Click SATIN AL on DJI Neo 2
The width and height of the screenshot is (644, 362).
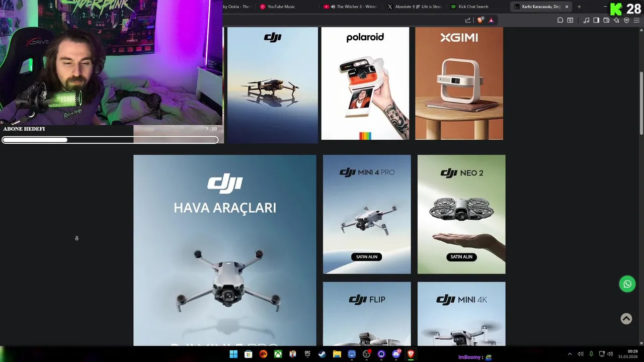pos(461,257)
